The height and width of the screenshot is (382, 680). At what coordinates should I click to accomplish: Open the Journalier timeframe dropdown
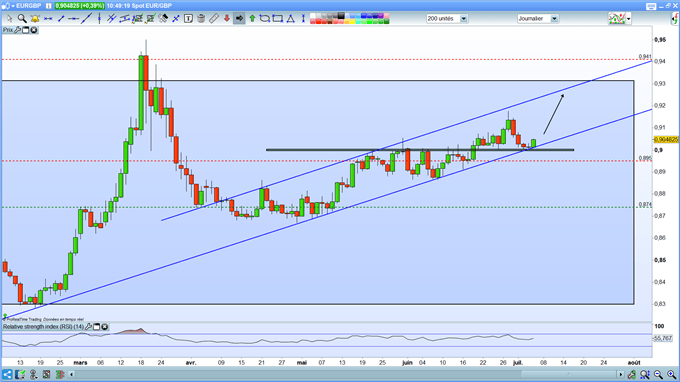(554, 19)
